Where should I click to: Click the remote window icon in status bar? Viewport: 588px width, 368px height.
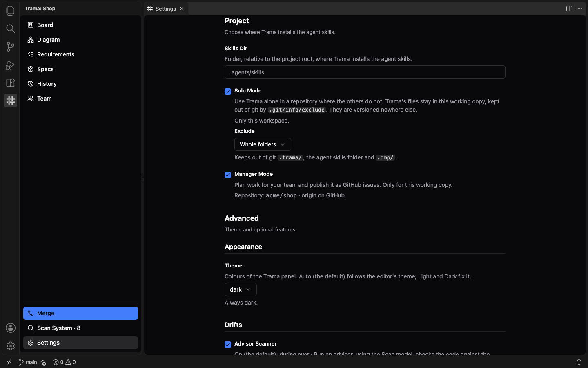coord(9,362)
